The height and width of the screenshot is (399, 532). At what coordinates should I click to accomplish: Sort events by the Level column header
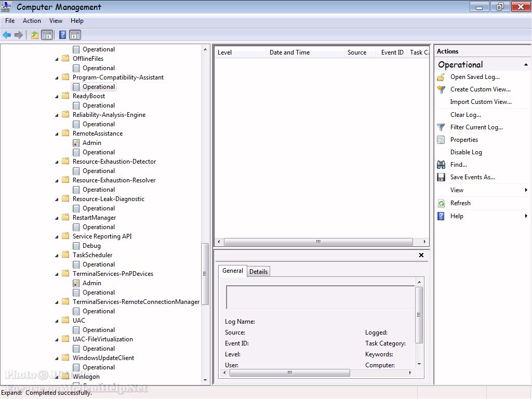(x=241, y=52)
